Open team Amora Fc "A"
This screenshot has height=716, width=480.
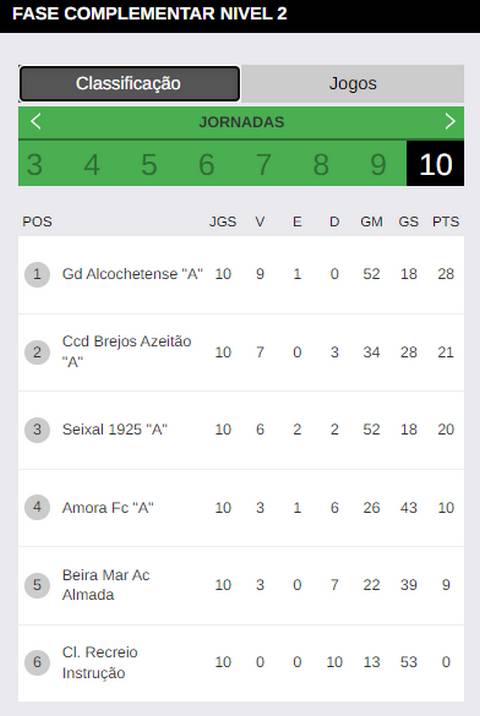108,507
